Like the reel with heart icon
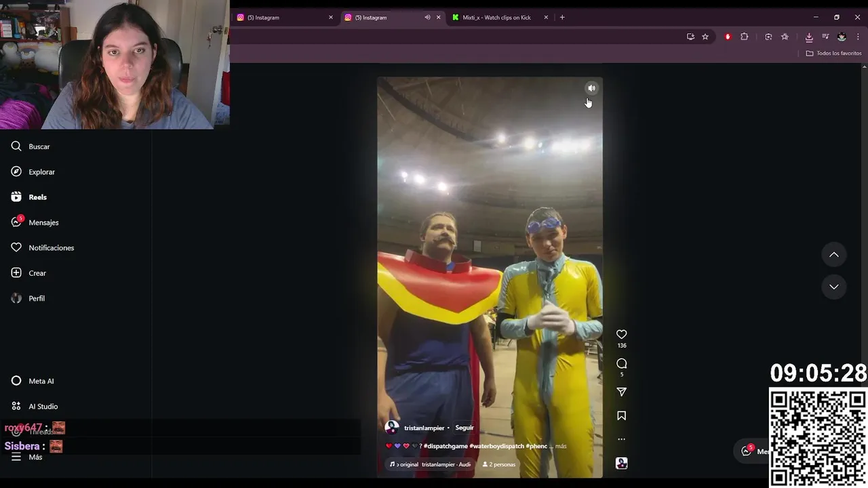 pos(621,334)
